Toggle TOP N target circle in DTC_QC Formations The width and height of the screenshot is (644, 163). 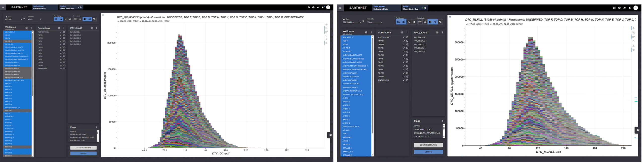coord(64,65)
